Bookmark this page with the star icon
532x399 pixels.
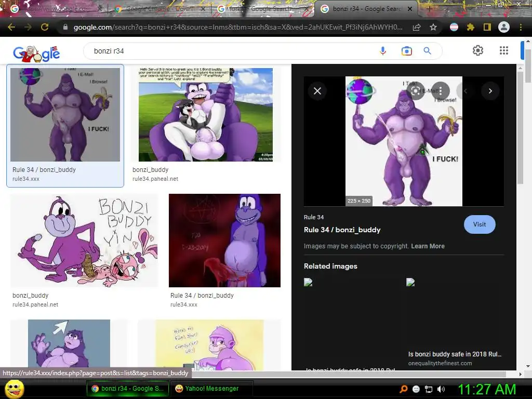pyautogui.click(x=433, y=27)
